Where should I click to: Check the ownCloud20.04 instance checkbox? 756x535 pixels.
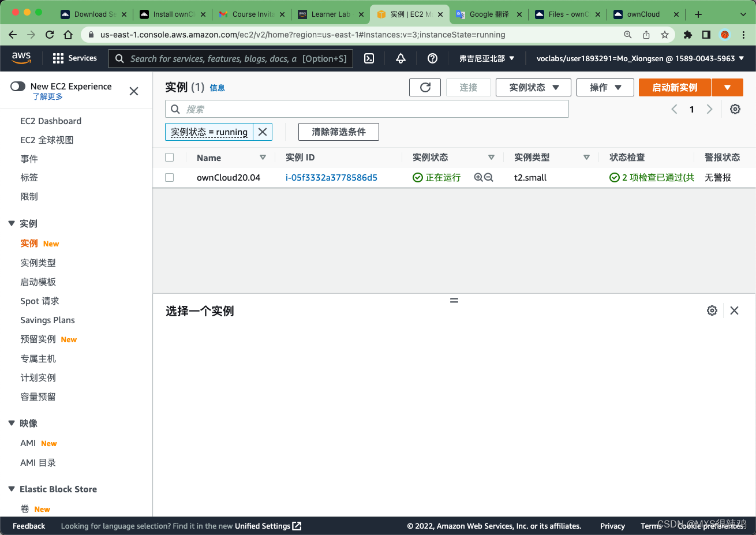[x=169, y=177]
